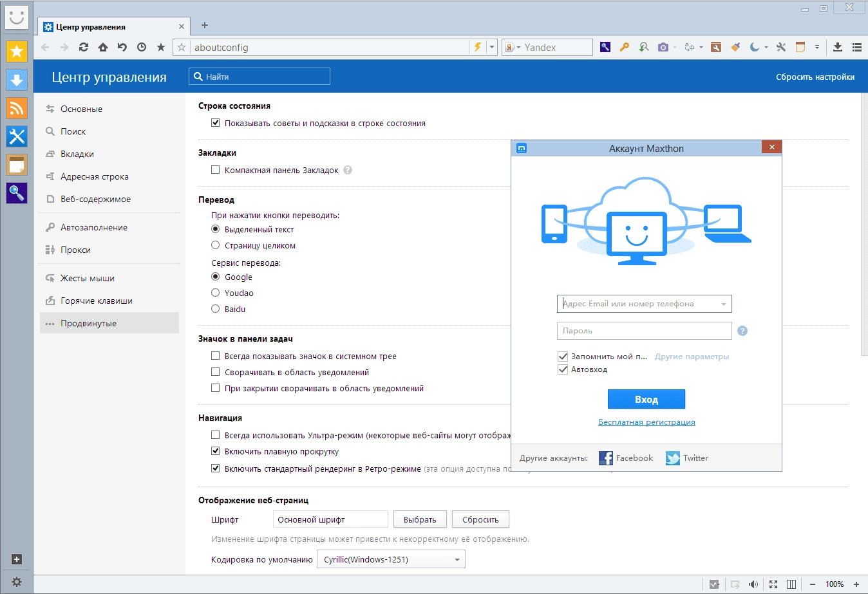The height and width of the screenshot is (594, 868).
Task: Click the smiley avatar icon at top left
Action: (x=17, y=17)
